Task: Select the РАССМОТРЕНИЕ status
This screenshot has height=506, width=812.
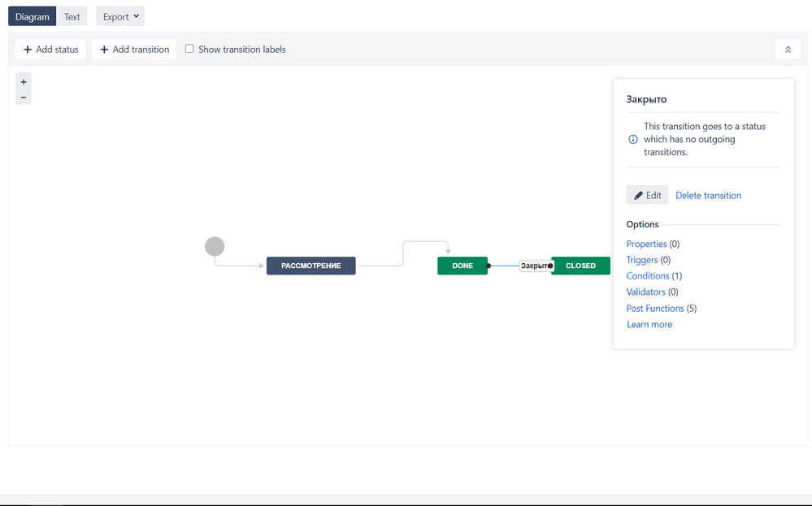Action: click(x=310, y=266)
